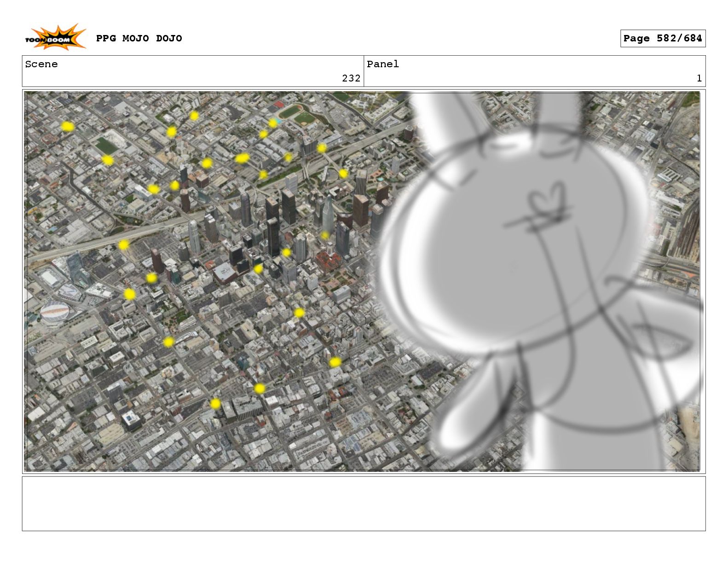Click the panel number 1

699,78
